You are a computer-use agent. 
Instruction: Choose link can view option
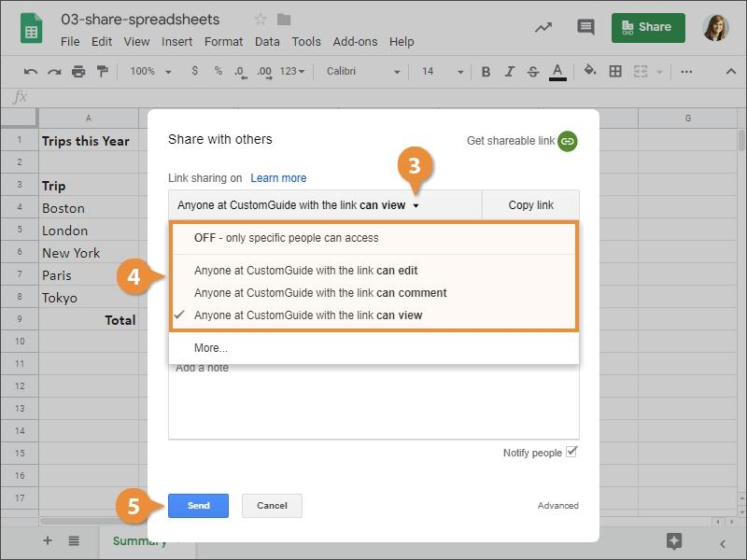374,315
